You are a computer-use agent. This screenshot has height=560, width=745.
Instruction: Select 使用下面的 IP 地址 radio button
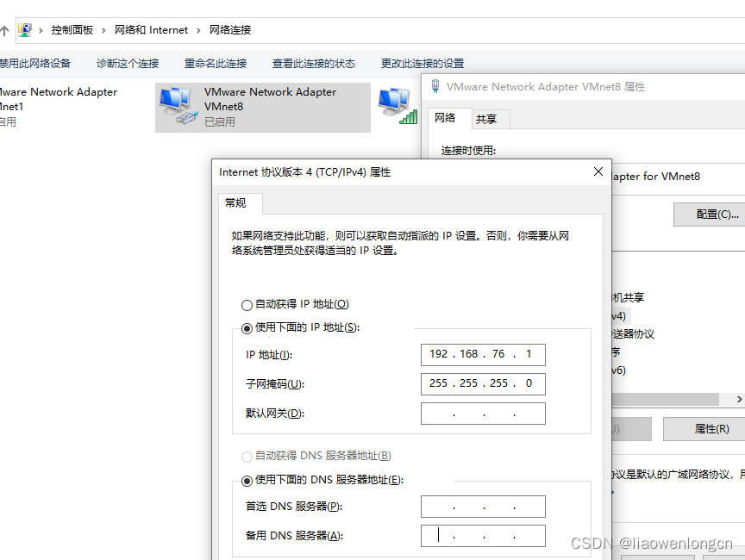(x=247, y=327)
